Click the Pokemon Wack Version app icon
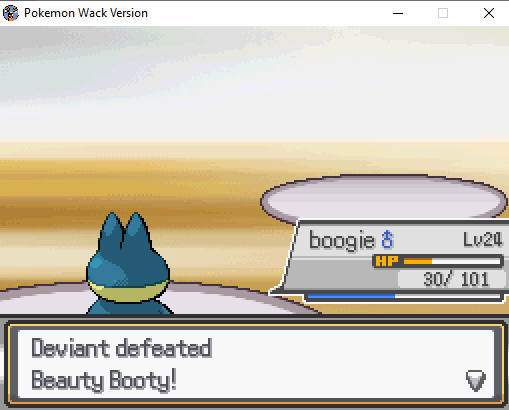This screenshot has width=509, height=410. [11, 13]
